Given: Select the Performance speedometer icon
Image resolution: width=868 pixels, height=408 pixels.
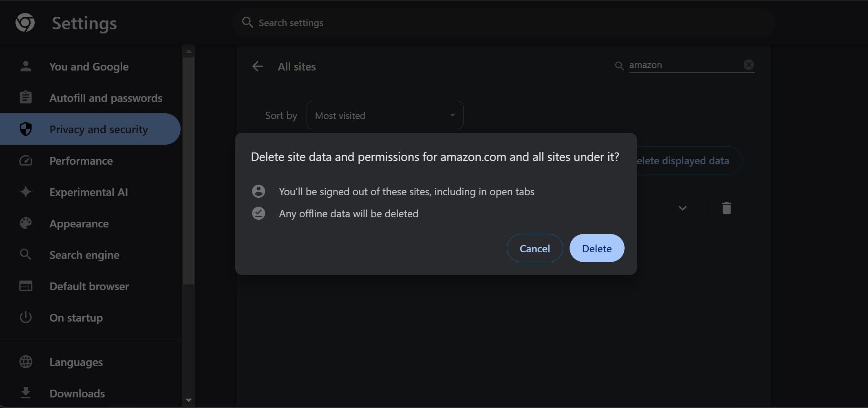Looking at the screenshot, I should 26,161.
